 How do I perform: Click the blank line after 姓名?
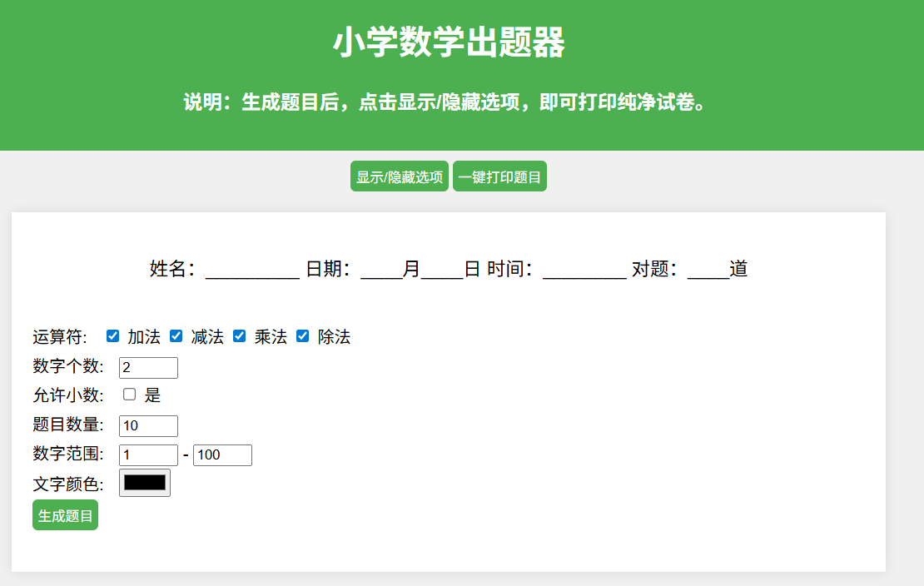[251, 271]
